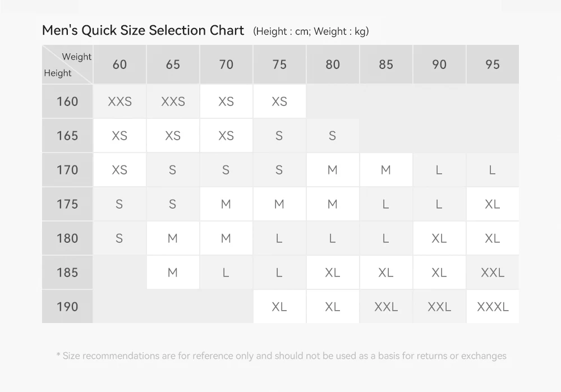Click the 60 kg weight column header
561x392 pixels.
point(119,64)
